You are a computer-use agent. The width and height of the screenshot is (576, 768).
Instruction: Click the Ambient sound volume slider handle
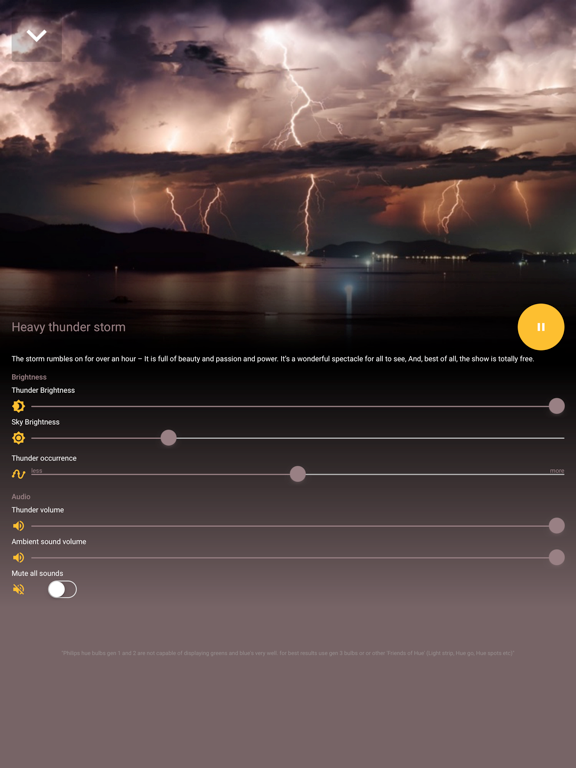556,557
